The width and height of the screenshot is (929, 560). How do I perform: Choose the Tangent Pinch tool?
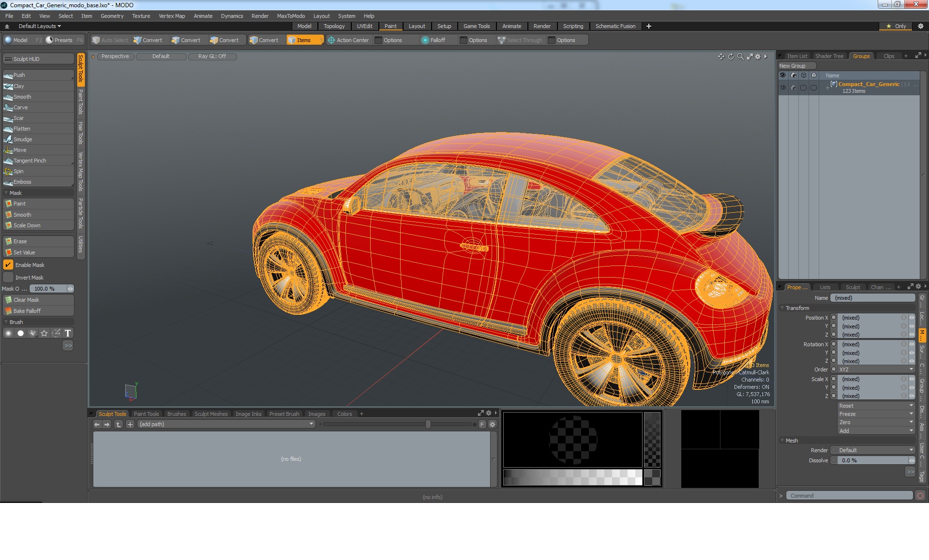(38, 161)
